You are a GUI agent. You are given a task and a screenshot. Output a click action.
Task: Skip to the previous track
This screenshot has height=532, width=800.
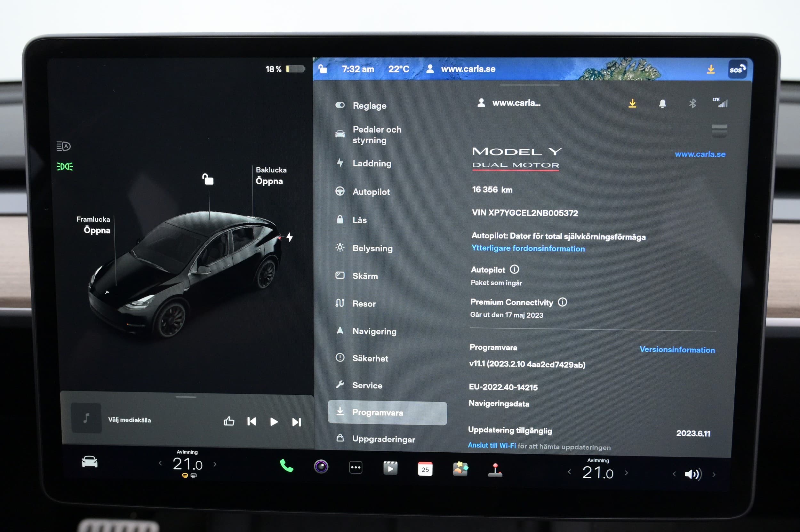point(252,421)
